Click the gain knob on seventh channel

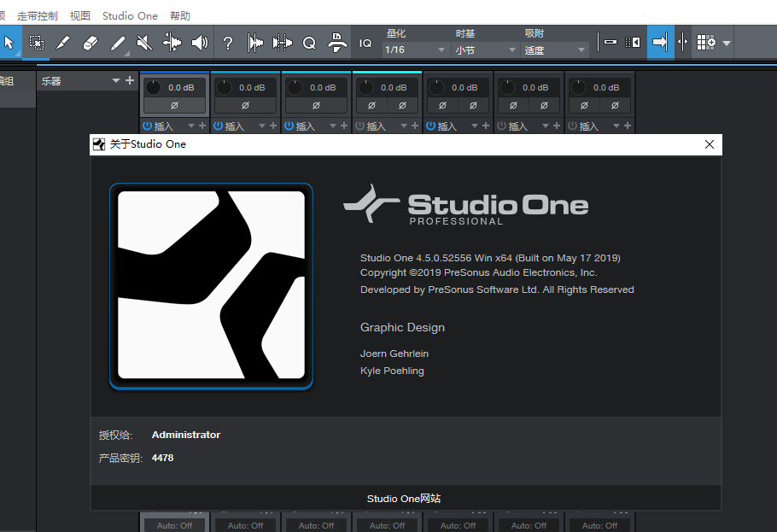(x=578, y=87)
